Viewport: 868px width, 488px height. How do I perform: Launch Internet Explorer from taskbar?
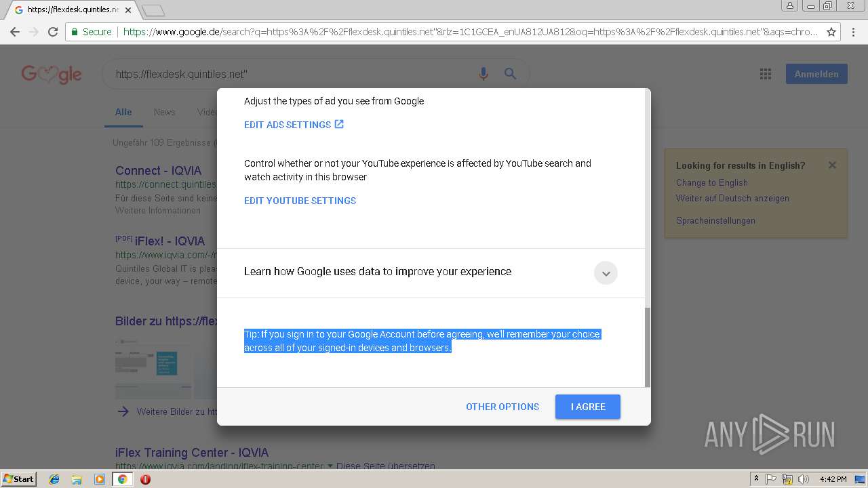(x=54, y=479)
